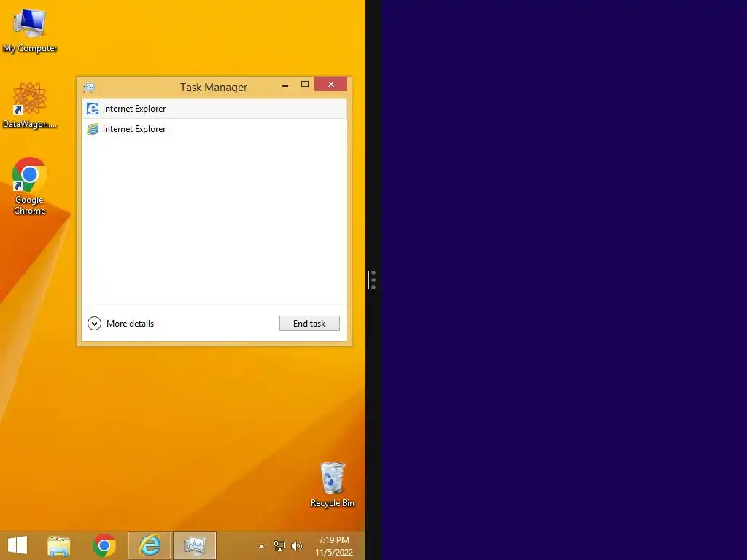Open Google Chrome desktop shortcut
The width and height of the screenshot is (747, 560).
pyautogui.click(x=29, y=186)
